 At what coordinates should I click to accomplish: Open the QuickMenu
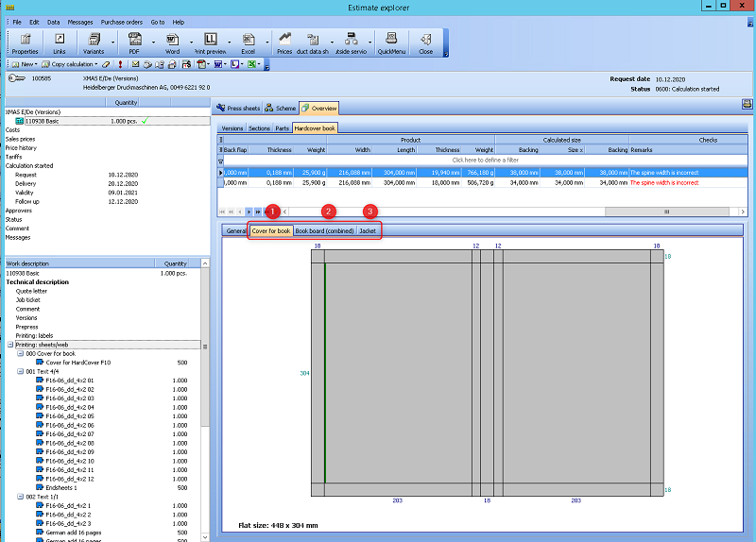(x=391, y=43)
